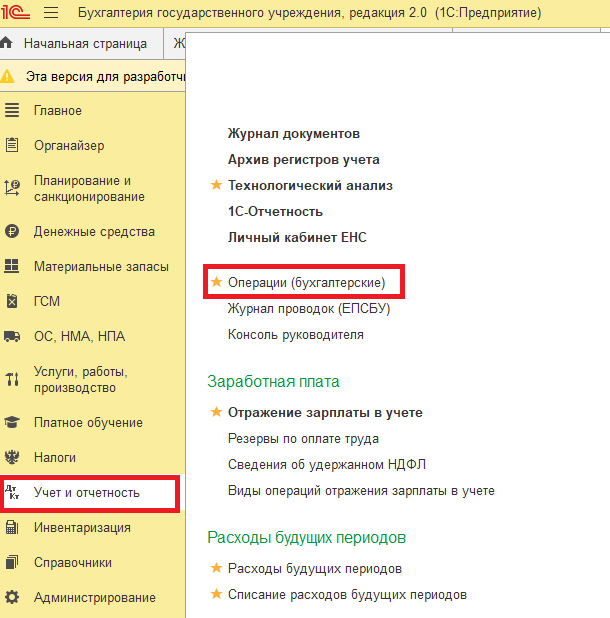610x618 pixels.
Task: Toggle star for Списание расходов будущих периодов
Action: point(216,594)
